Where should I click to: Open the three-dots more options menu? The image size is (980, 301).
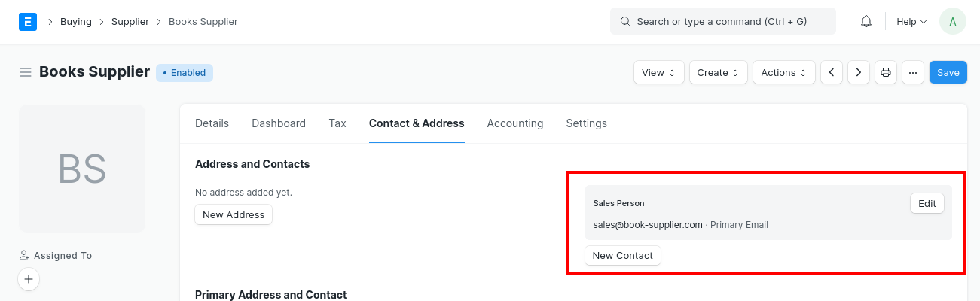click(912, 72)
